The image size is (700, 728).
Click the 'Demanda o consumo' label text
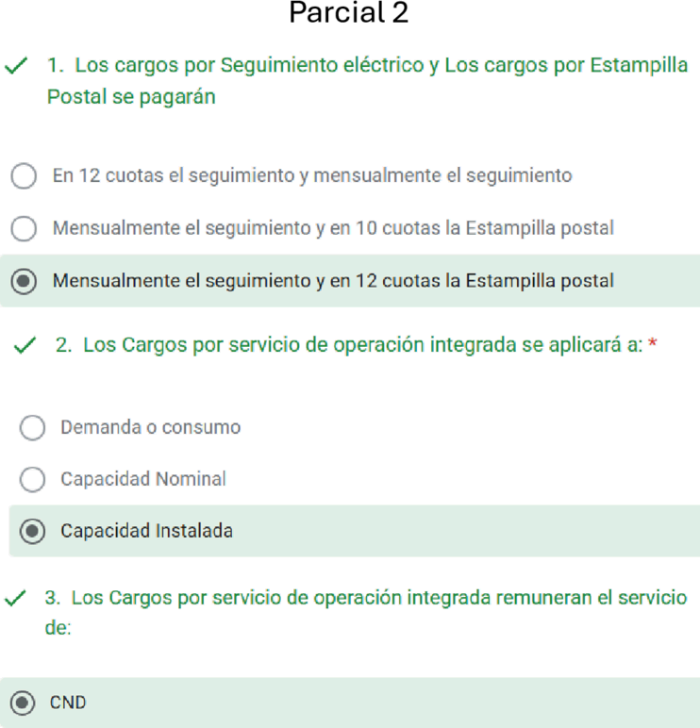151,427
